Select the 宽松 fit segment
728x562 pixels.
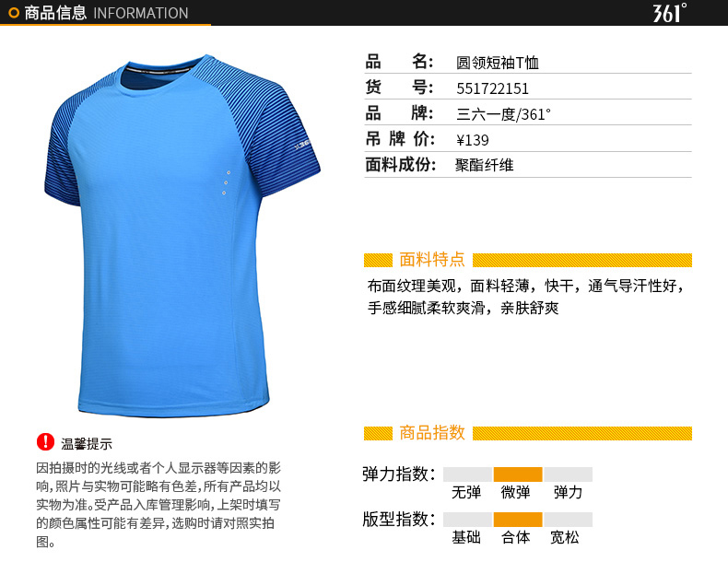click(x=568, y=520)
